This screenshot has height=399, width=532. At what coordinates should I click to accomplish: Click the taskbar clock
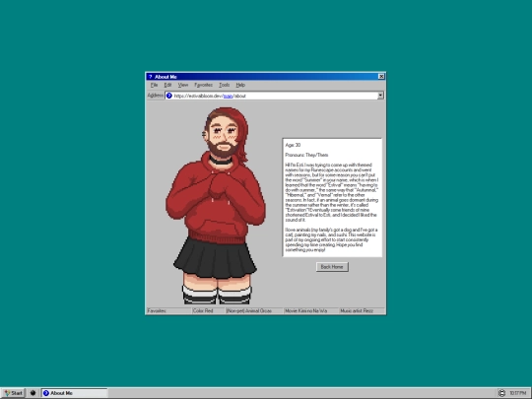[x=517, y=393]
